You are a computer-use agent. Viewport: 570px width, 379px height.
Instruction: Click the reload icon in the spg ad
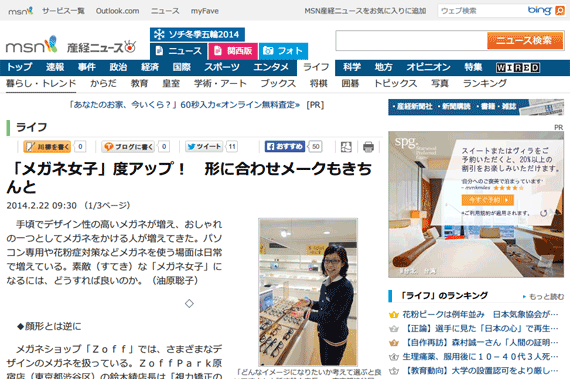point(543,213)
